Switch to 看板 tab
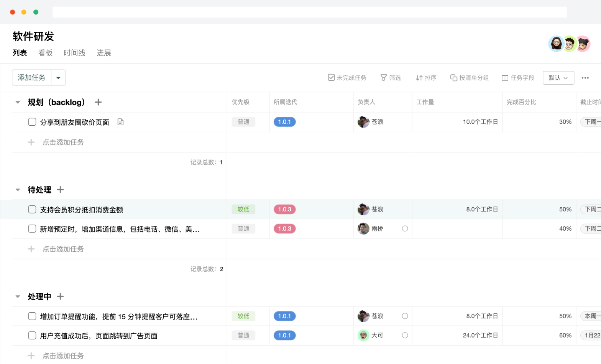Viewport: 601px width, 364px height. tap(45, 53)
